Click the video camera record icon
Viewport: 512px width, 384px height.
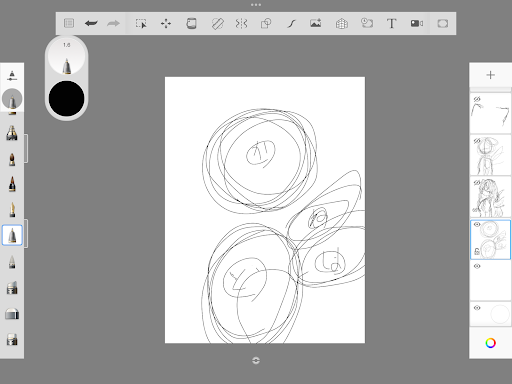(x=417, y=23)
